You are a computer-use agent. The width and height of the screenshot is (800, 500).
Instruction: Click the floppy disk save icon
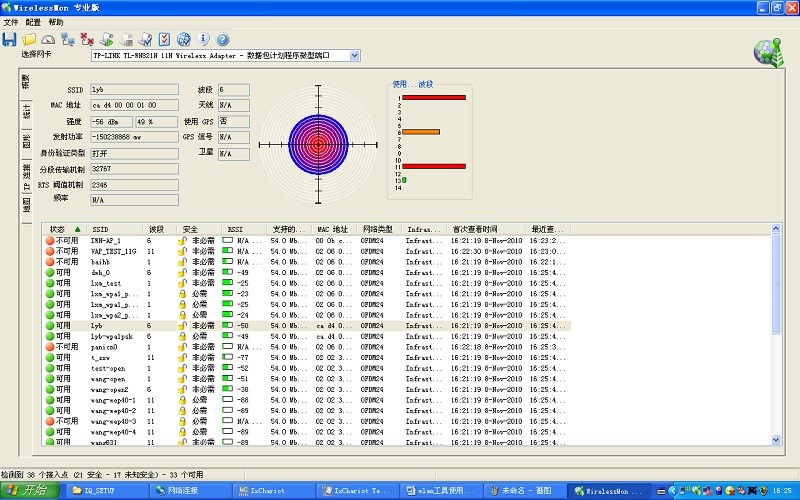click(10, 39)
